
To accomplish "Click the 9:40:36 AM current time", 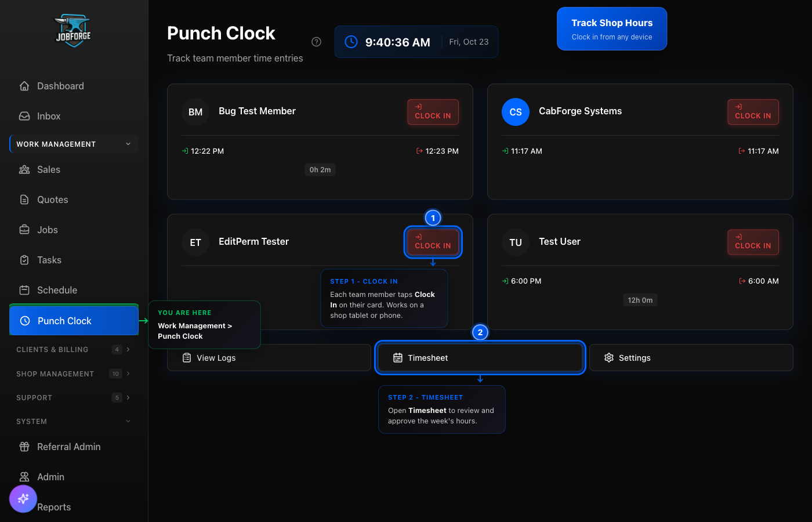I will click(x=398, y=42).
